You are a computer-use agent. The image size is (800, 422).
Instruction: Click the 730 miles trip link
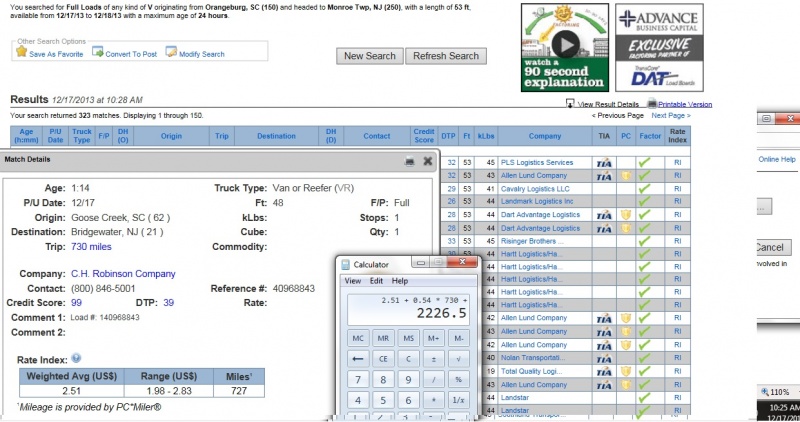(91, 247)
